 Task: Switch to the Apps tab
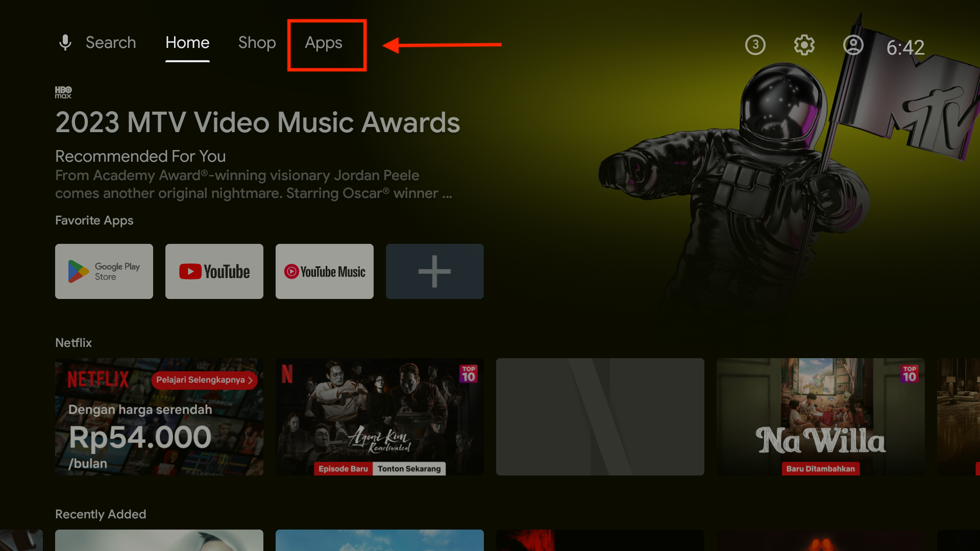click(324, 43)
